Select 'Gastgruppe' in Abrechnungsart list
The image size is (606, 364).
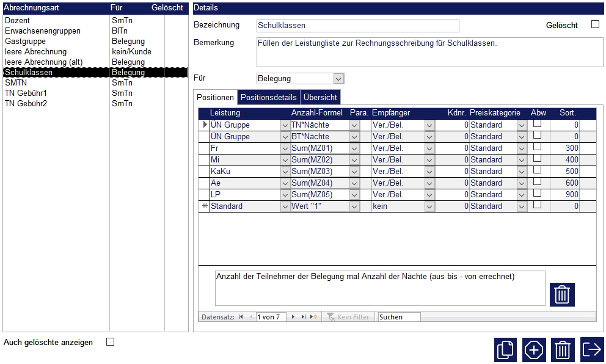click(25, 42)
